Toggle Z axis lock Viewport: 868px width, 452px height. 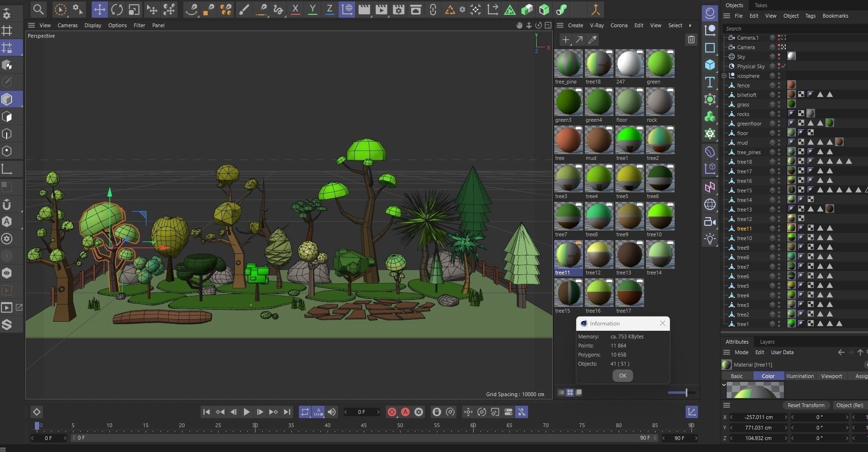(x=329, y=9)
